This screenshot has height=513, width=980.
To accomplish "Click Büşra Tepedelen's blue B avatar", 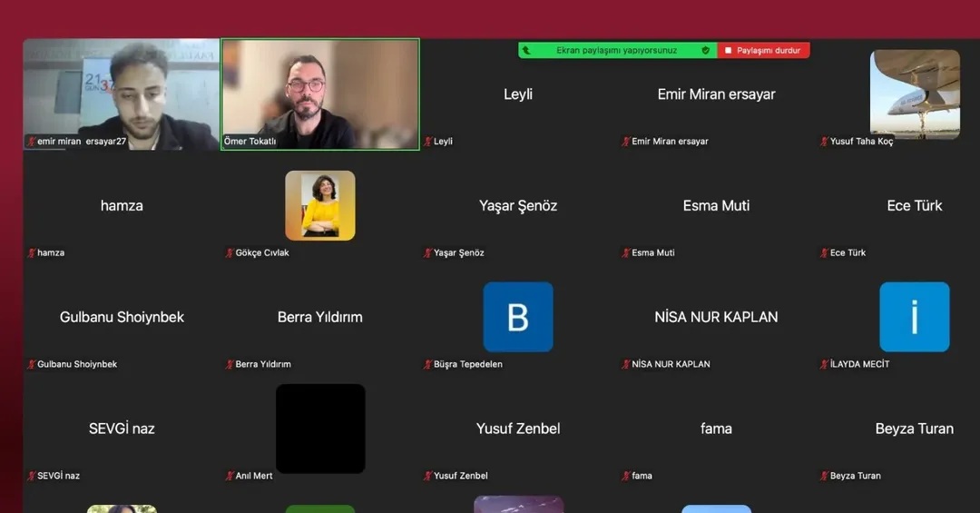I will coord(518,317).
